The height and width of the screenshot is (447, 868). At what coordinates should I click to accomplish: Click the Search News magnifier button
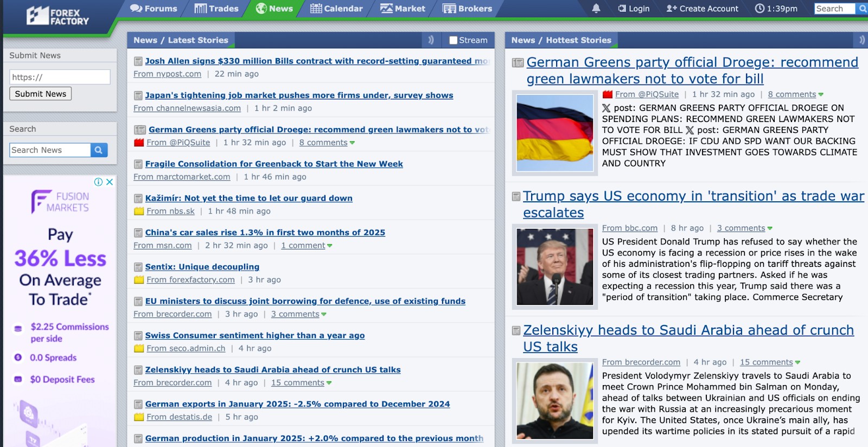[x=99, y=150]
